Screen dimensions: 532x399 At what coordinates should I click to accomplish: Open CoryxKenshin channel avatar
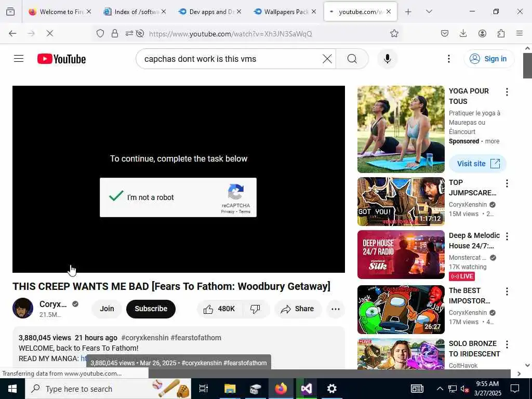click(23, 308)
